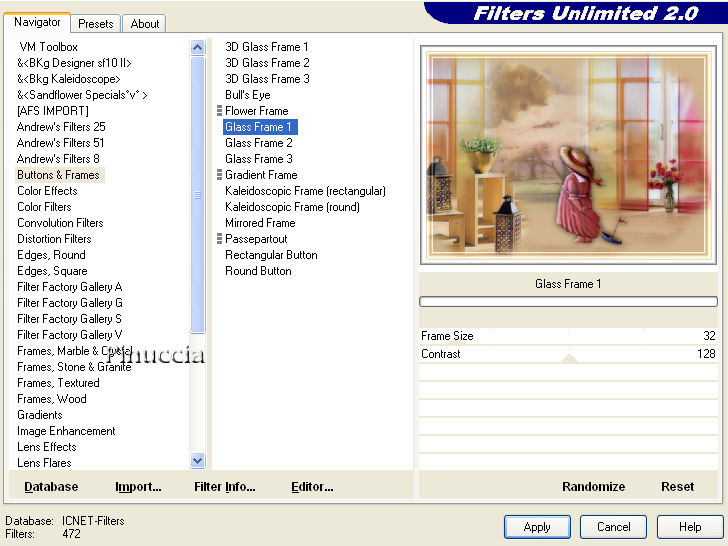Viewport: 728px width, 546px height.
Task: Randomize the filter settings
Action: (593, 487)
